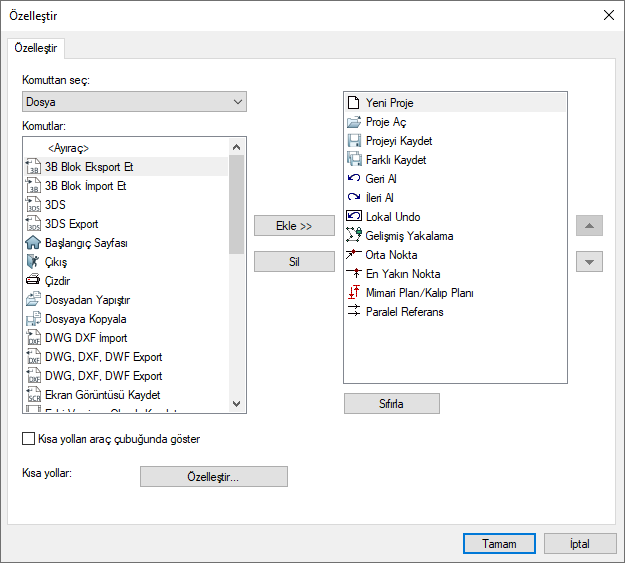This screenshot has width=625, height=563.
Task: Click the Lokal Undo icon
Action: point(353,217)
